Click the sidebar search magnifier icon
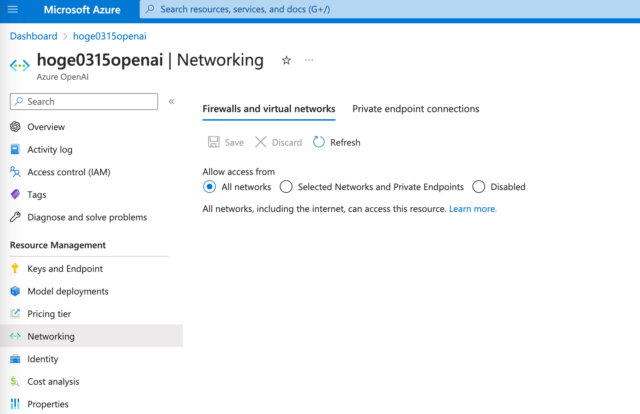 click(18, 101)
